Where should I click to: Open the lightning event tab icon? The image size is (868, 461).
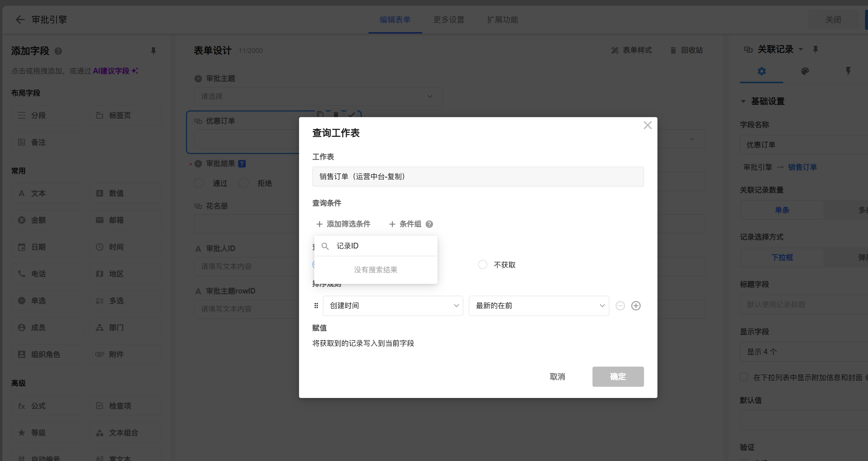tap(848, 71)
